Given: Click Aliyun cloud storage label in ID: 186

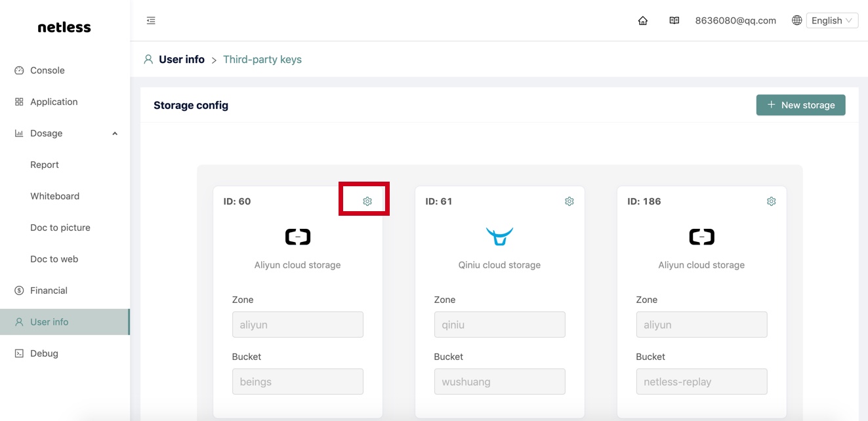Looking at the screenshot, I should pos(702,265).
